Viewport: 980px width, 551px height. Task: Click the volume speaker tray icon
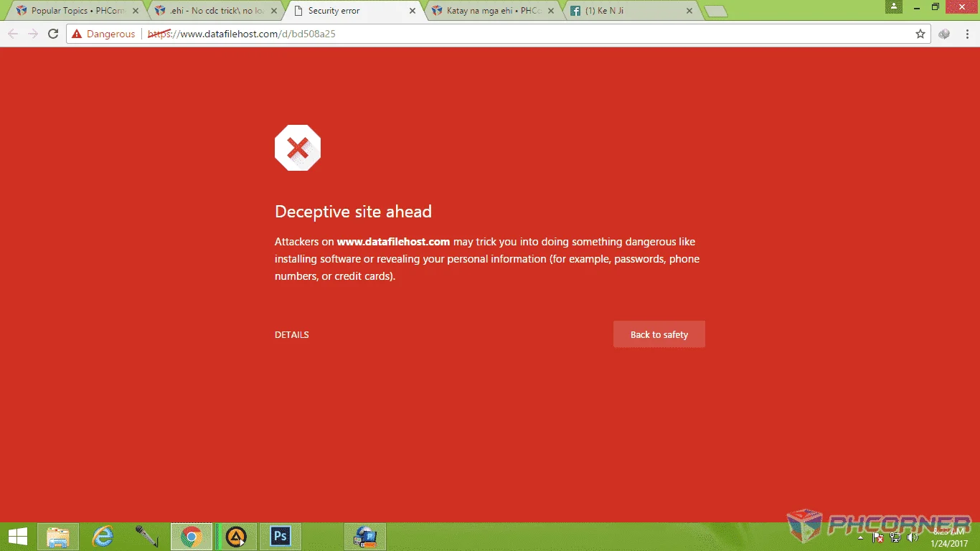pyautogui.click(x=913, y=537)
